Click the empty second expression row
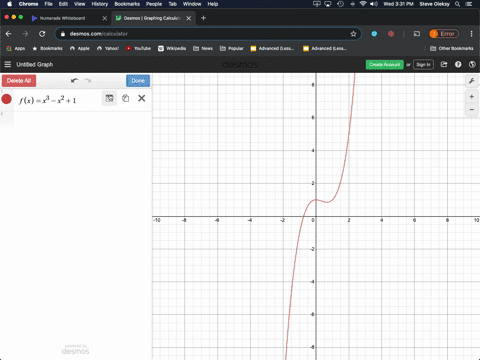 [x=76, y=119]
